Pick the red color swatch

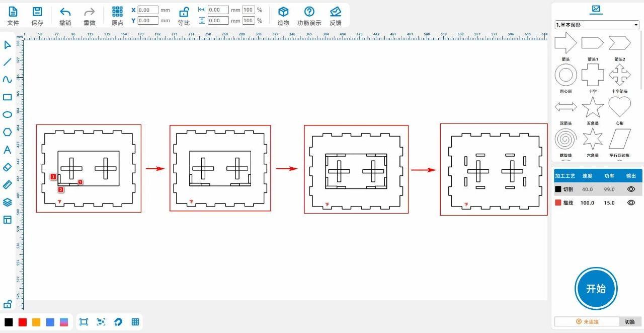pos(23,322)
